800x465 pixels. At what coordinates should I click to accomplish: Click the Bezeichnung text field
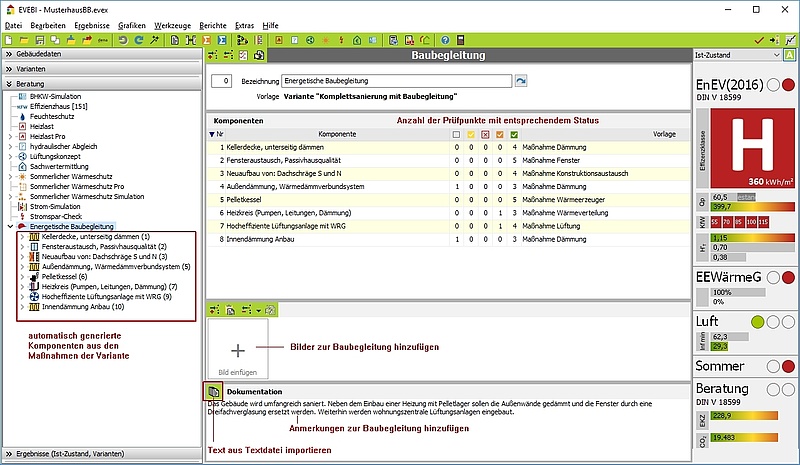click(396, 81)
